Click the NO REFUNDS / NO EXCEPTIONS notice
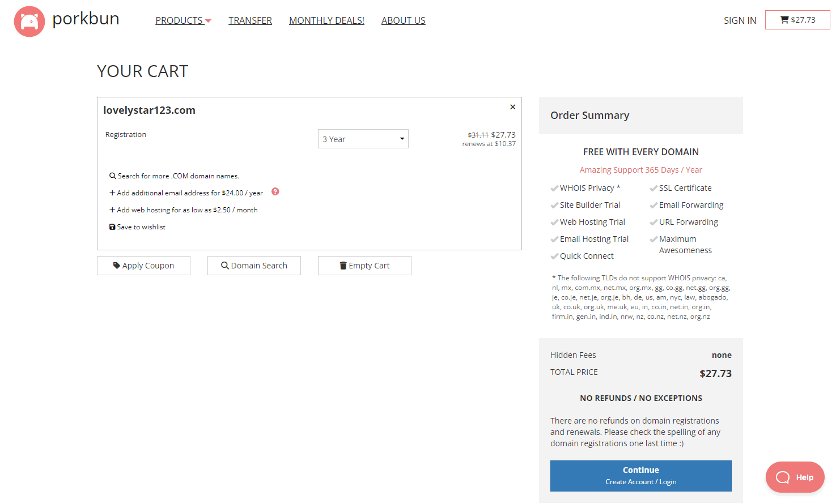 pyautogui.click(x=641, y=398)
